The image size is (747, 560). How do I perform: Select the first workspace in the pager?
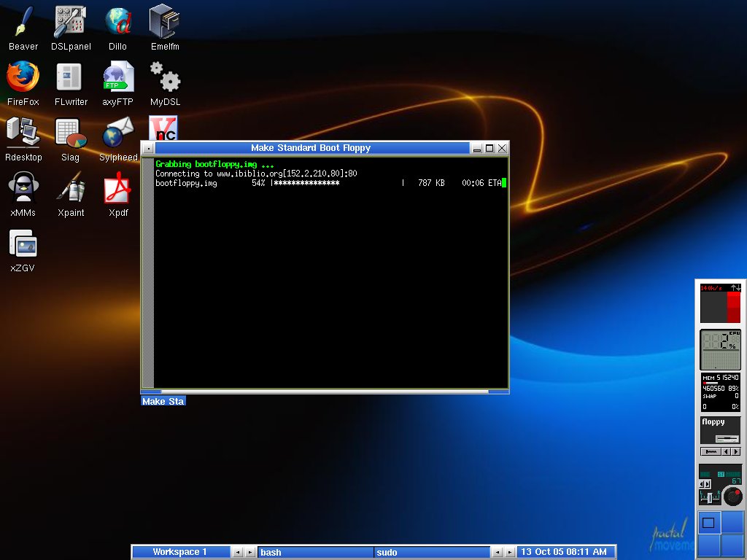click(x=708, y=522)
